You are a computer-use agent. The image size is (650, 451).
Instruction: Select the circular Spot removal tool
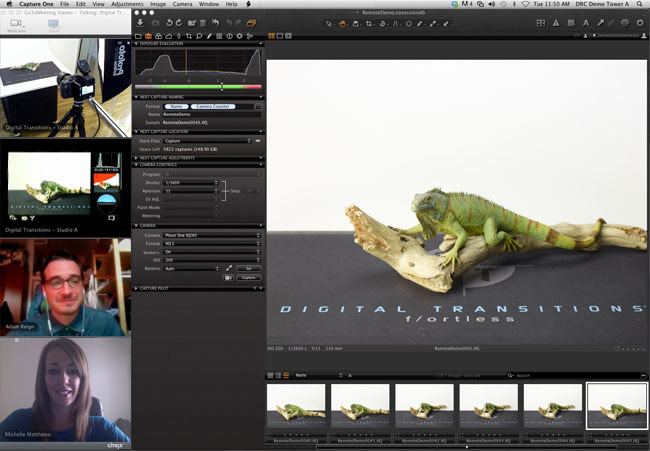(x=408, y=24)
